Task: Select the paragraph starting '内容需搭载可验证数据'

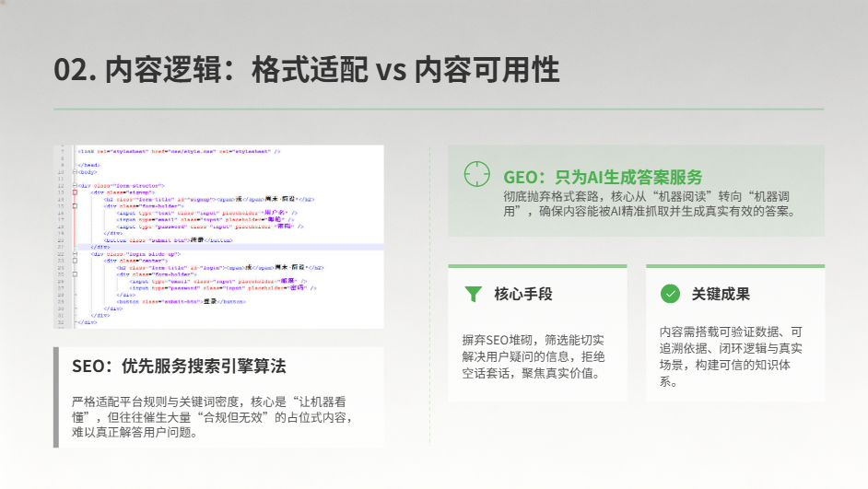Action: [x=731, y=356]
